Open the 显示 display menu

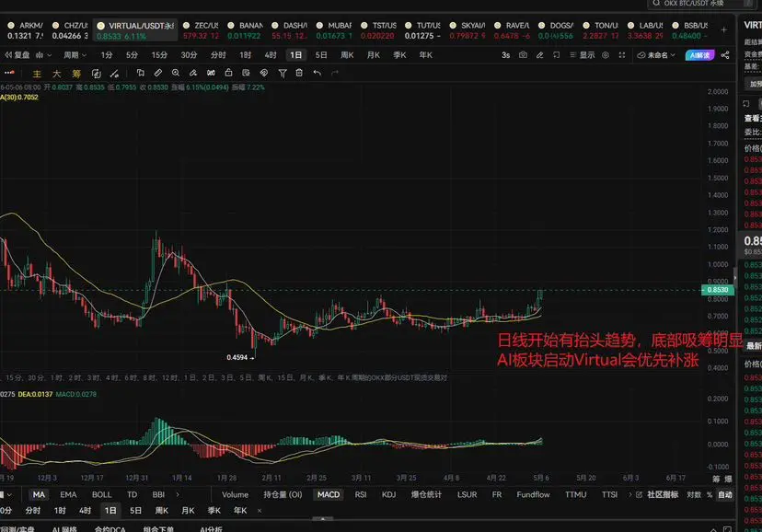583,55
